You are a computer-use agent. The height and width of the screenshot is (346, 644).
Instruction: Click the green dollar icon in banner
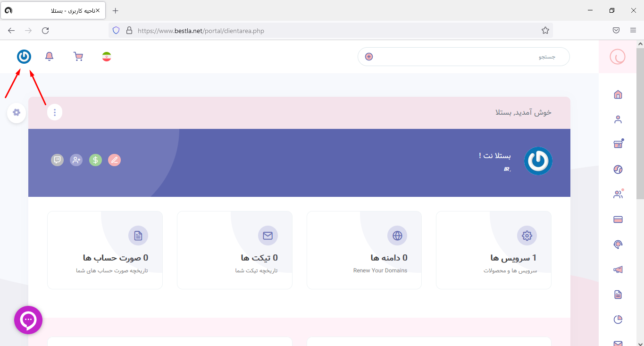coord(95,160)
